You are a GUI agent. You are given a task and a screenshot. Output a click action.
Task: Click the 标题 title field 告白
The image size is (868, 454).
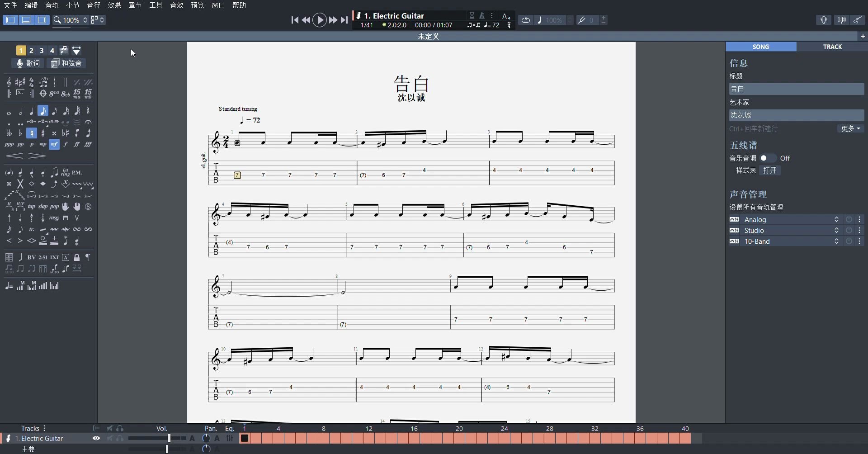(797, 89)
